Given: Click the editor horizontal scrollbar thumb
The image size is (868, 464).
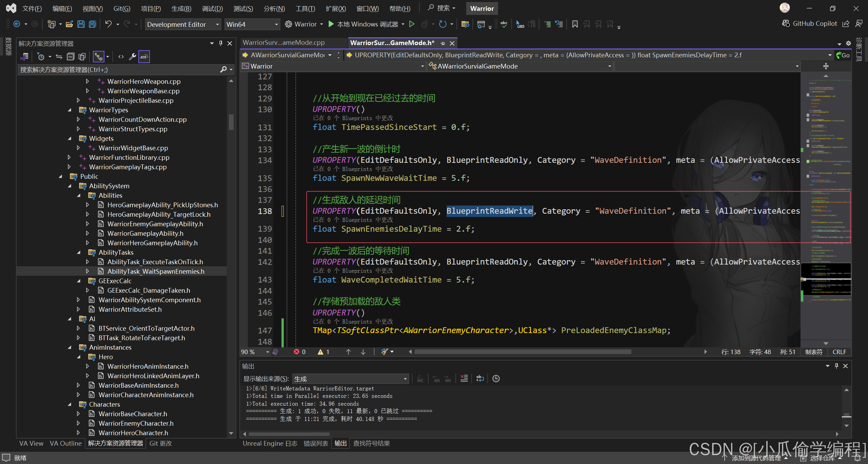Looking at the screenshot, I should [x=522, y=352].
